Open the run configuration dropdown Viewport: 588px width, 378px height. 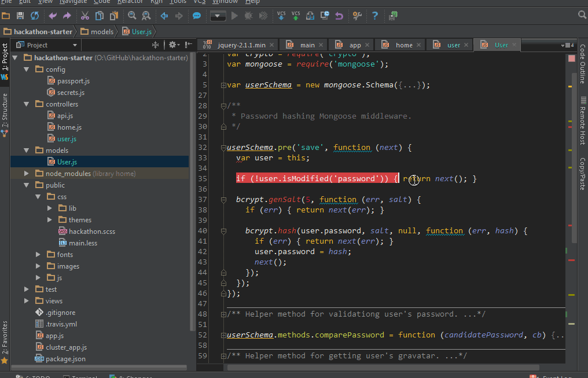(x=218, y=16)
